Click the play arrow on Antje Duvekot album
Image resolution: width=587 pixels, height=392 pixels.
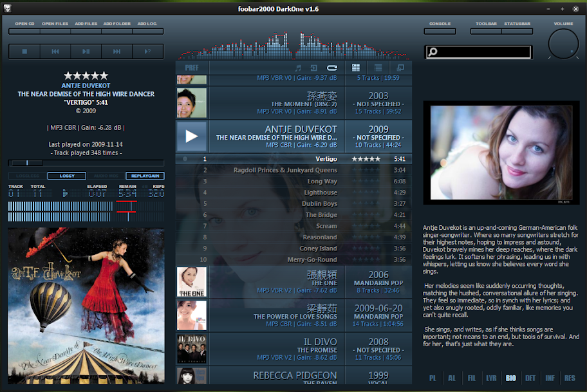(x=192, y=136)
